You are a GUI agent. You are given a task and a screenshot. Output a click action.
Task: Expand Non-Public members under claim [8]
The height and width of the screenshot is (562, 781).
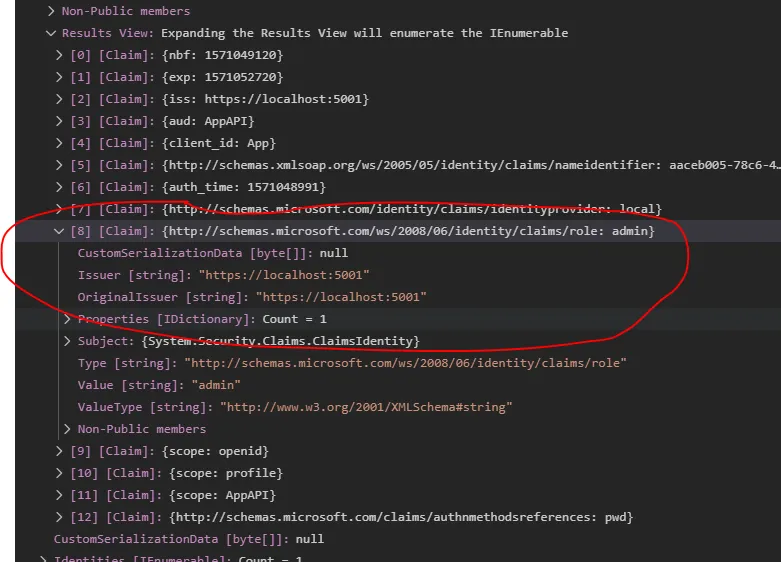(x=67, y=429)
